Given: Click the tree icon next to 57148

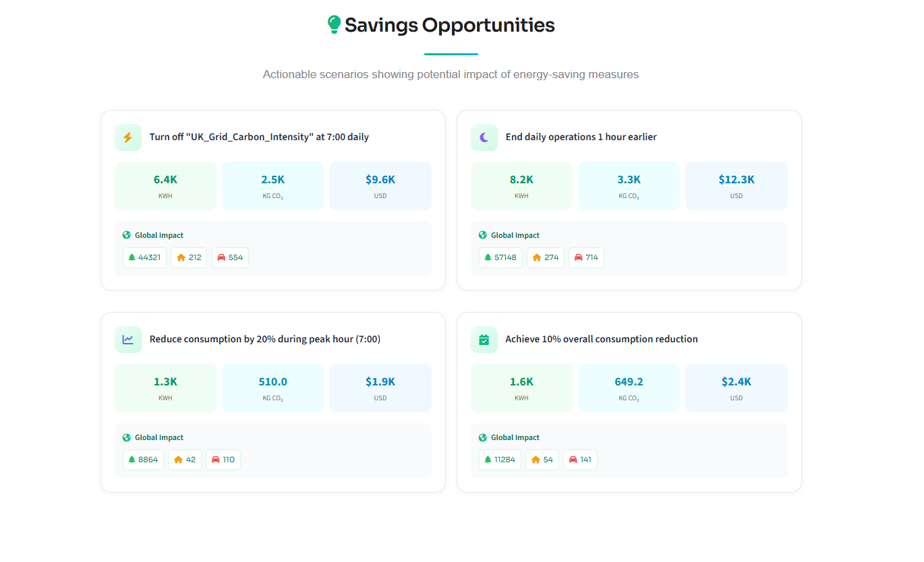Looking at the screenshot, I should pos(488,257).
